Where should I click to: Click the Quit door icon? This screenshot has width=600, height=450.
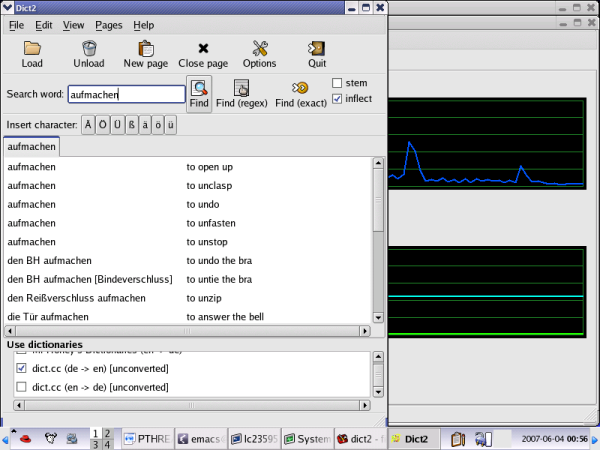point(317,49)
